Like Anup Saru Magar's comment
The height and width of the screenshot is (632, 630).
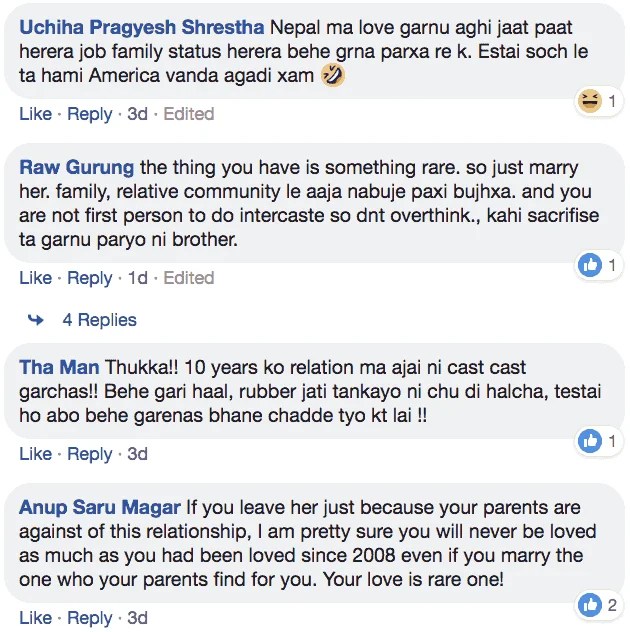[x=35, y=617]
